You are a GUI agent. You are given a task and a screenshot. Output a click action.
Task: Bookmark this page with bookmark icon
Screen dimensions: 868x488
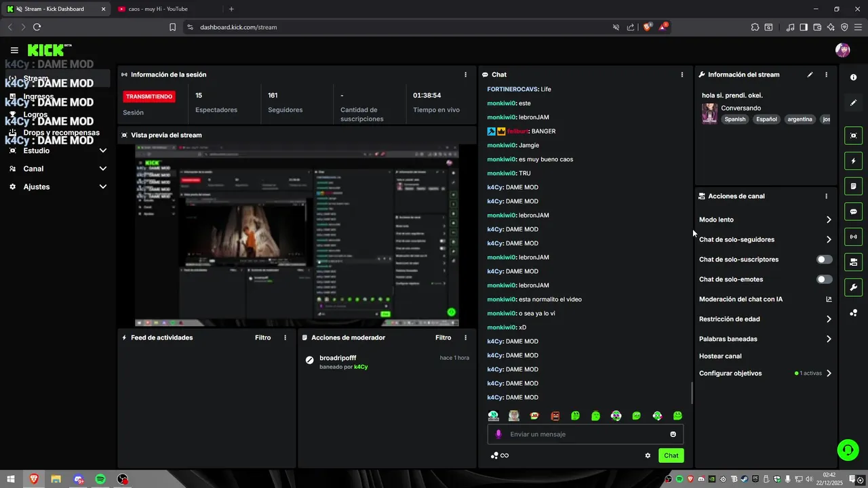[173, 27]
